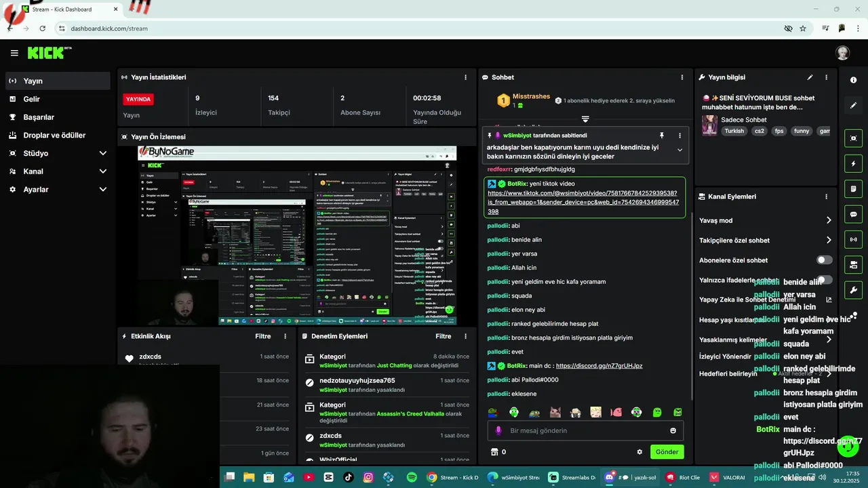Open the emoji picker in message box
Image resolution: width=868 pixels, height=488 pixels.
[x=673, y=430]
